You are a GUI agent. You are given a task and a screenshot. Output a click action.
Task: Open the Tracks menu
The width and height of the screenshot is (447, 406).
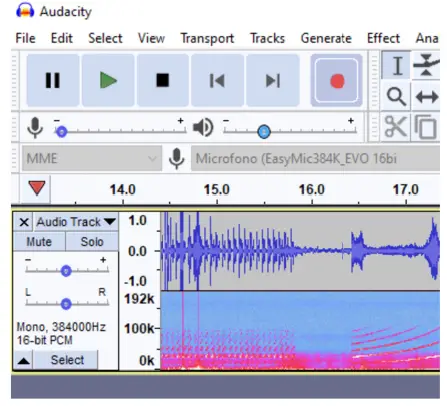pyautogui.click(x=267, y=38)
